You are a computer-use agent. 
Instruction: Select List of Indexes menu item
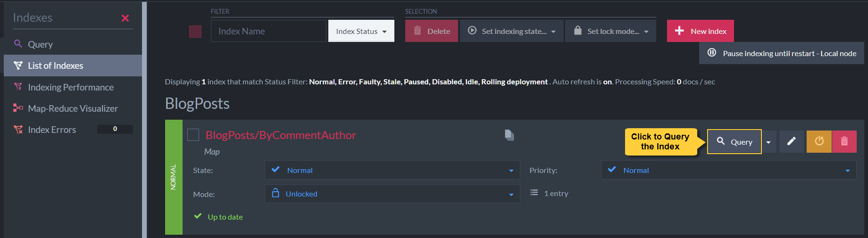[73, 66]
